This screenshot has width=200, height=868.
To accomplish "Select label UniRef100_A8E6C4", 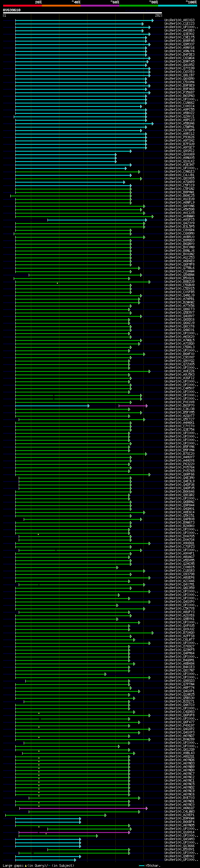I will (179, 512).
